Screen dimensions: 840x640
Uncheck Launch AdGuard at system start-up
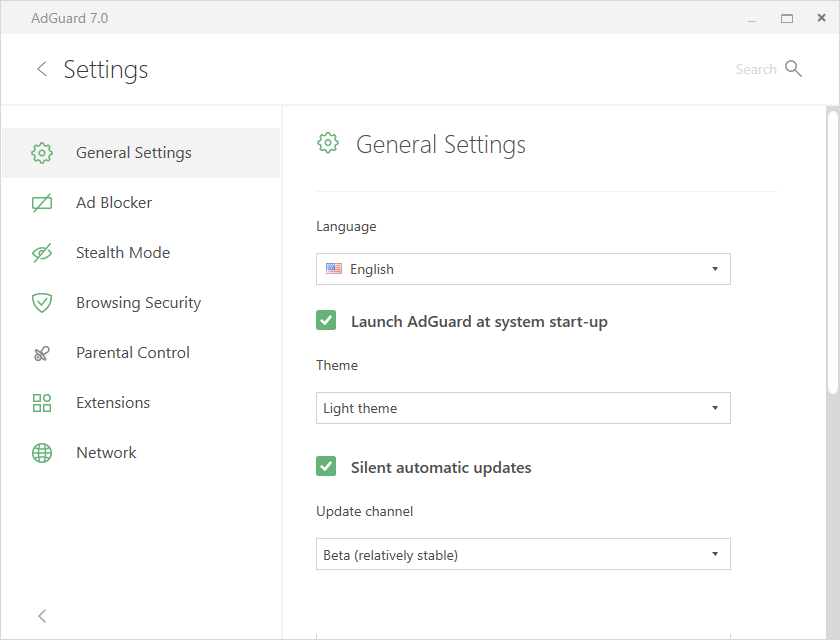326,321
